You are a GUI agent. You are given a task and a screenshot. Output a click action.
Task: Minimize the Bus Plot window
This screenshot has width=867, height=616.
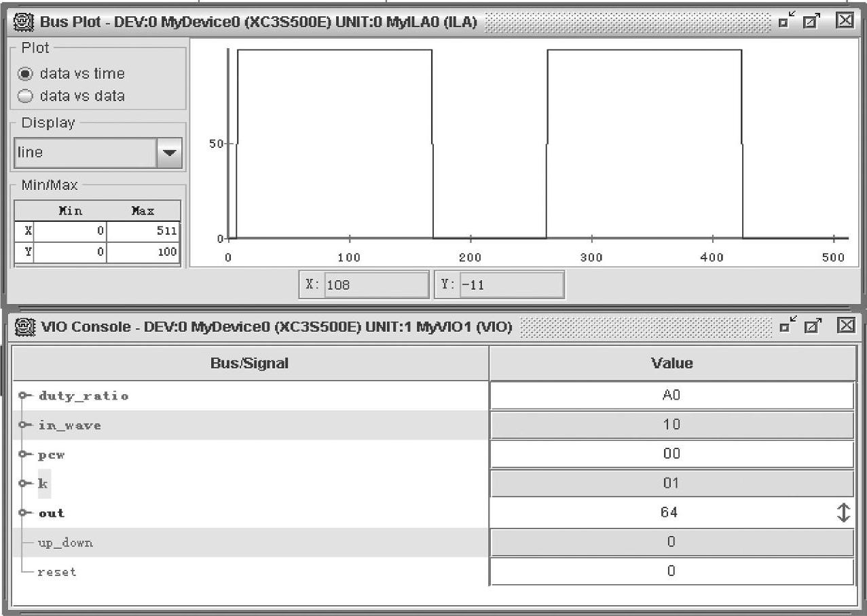coord(786,20)
